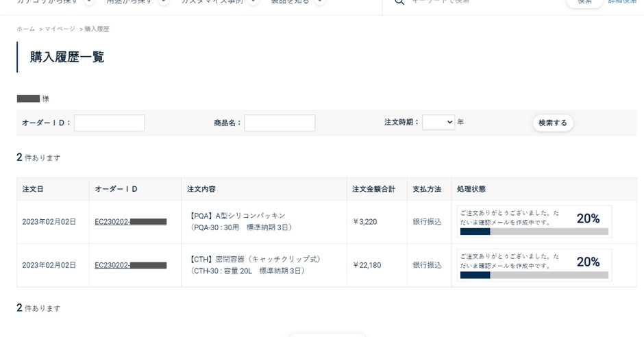Click the magnifier icon beside keyword search
Viewport: 644px width, 337px height.
coord(399,2)
